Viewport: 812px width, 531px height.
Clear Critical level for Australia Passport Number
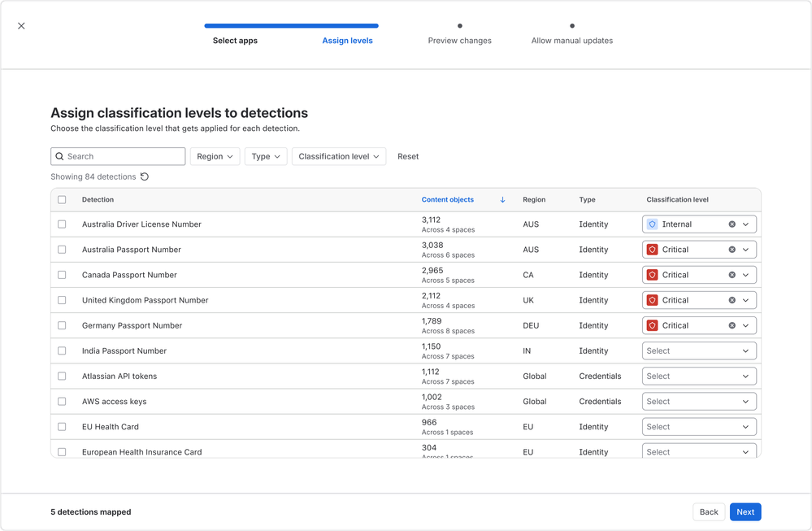click(x=732, y=250)
